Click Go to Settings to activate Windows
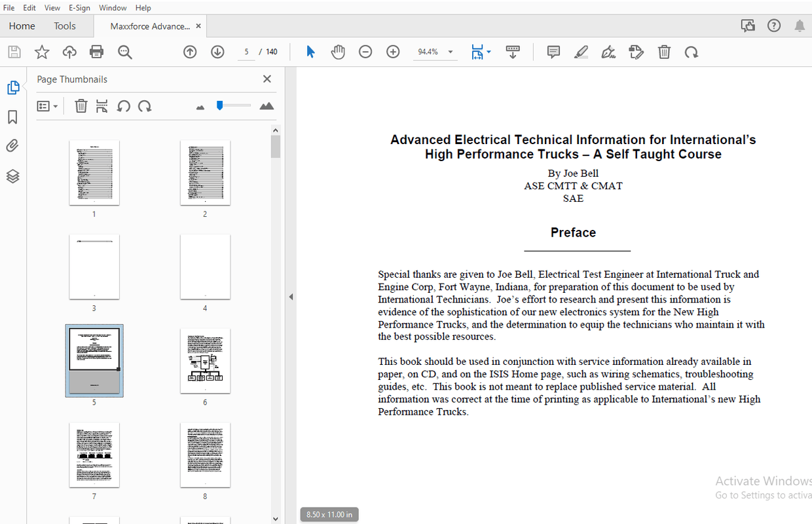This screenshot has width=812, height=524. pos(762,495)
